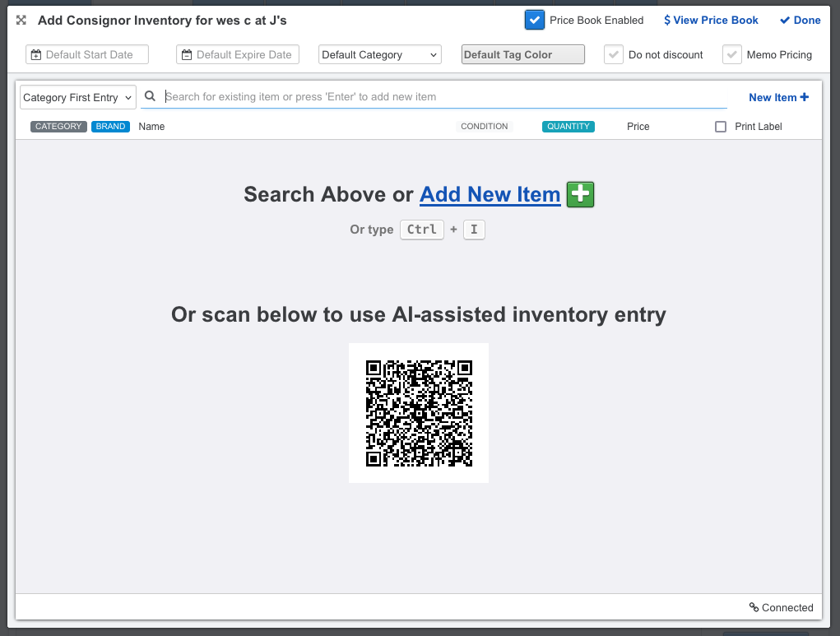Toggle the Do not discount checkbox

613,54
